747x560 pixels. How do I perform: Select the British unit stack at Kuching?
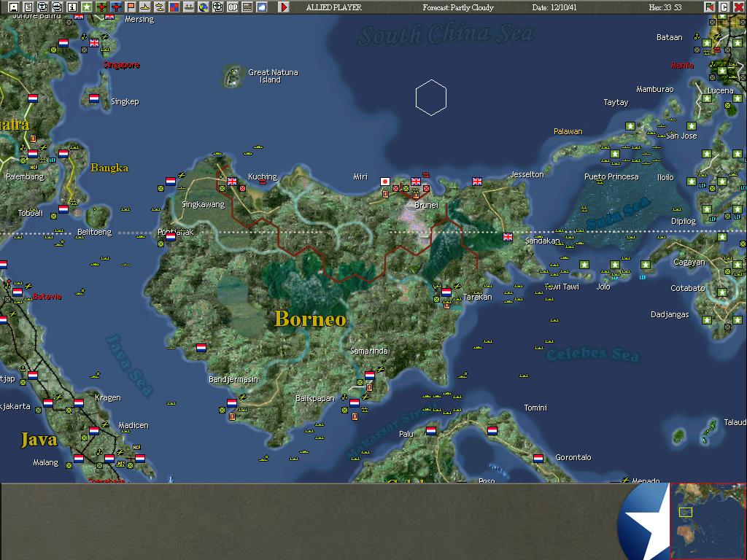[233, 182]
